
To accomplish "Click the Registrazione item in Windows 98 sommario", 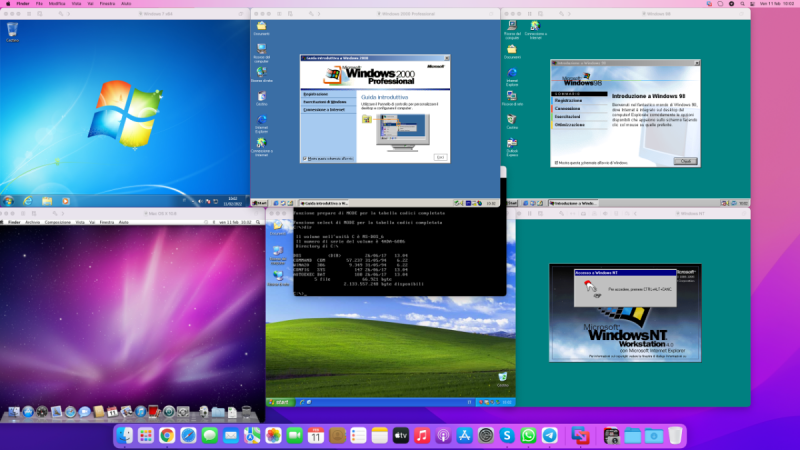I will click(x=568, y=100).
